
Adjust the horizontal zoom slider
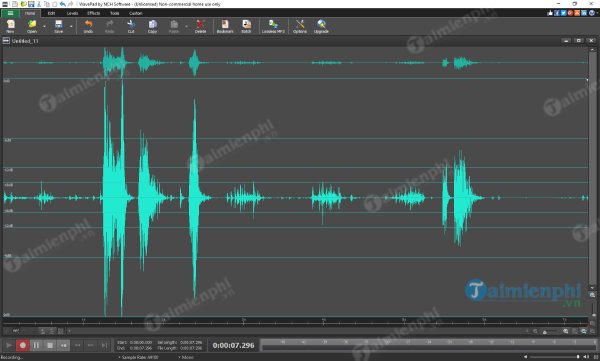click(x=545, y=332)
